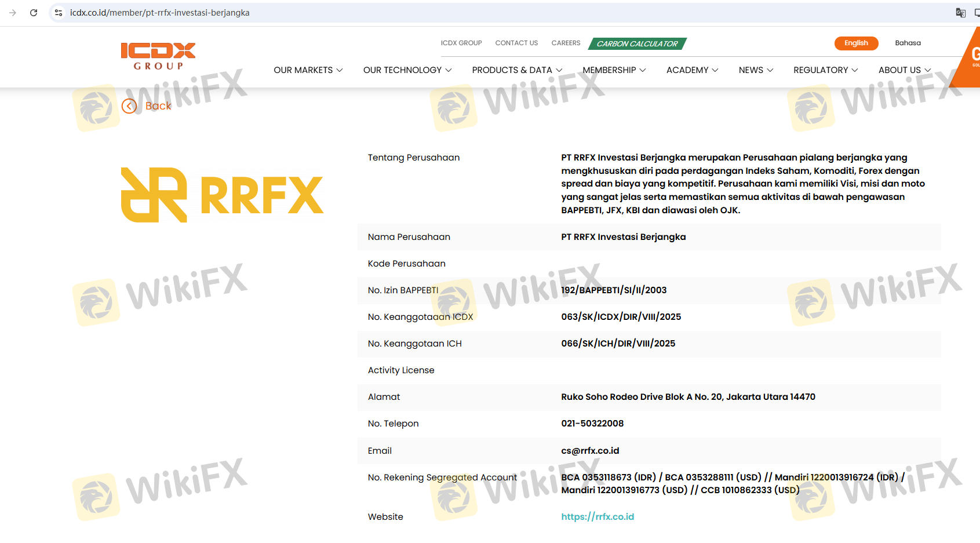The image size is (980, 543).
Task: Expand the About Us dropdown chevron
Action: (928, 70)
